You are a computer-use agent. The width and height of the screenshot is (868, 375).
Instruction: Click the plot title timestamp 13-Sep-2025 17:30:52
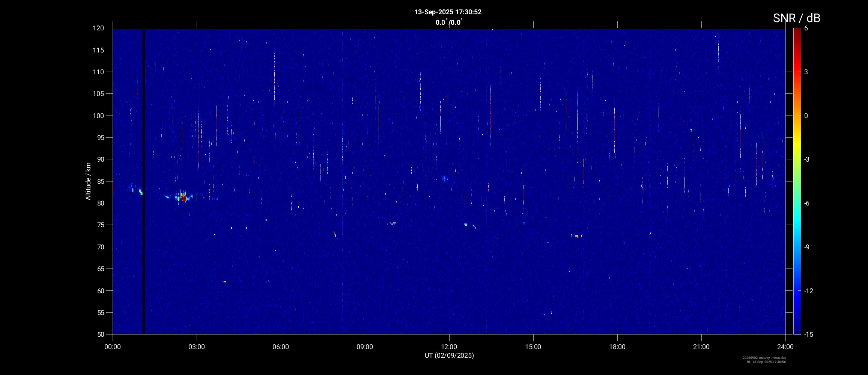[x=448, y=12]
